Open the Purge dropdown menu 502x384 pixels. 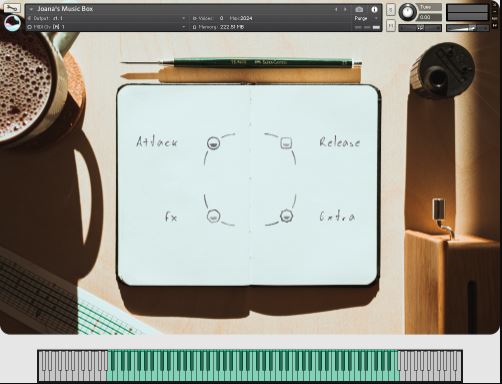pos(365,18)
